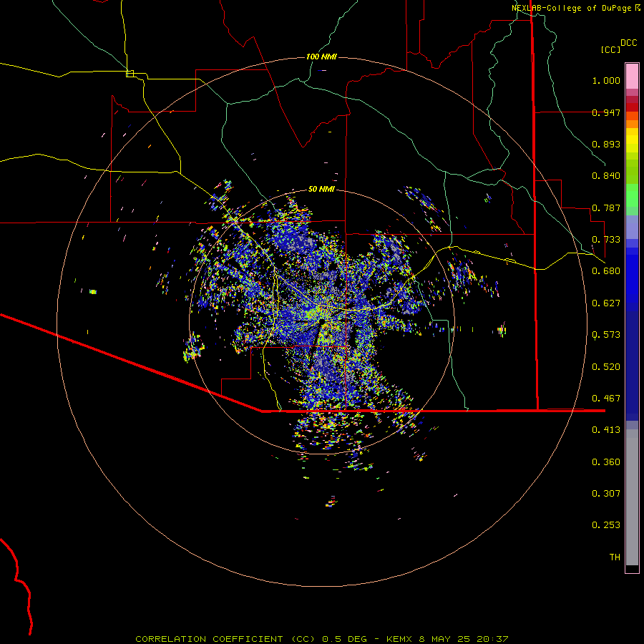Click the gray band of color scale

tap(632, 497)
